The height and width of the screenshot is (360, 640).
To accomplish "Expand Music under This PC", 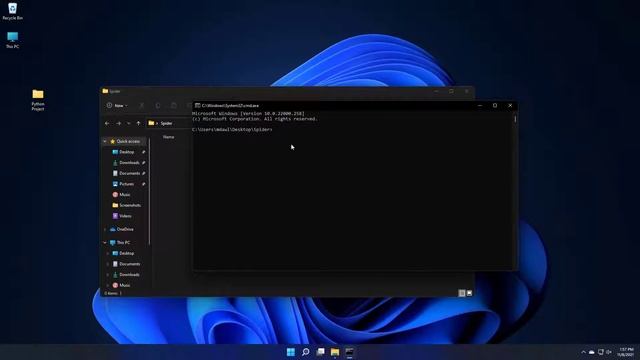I will [108, 285].
